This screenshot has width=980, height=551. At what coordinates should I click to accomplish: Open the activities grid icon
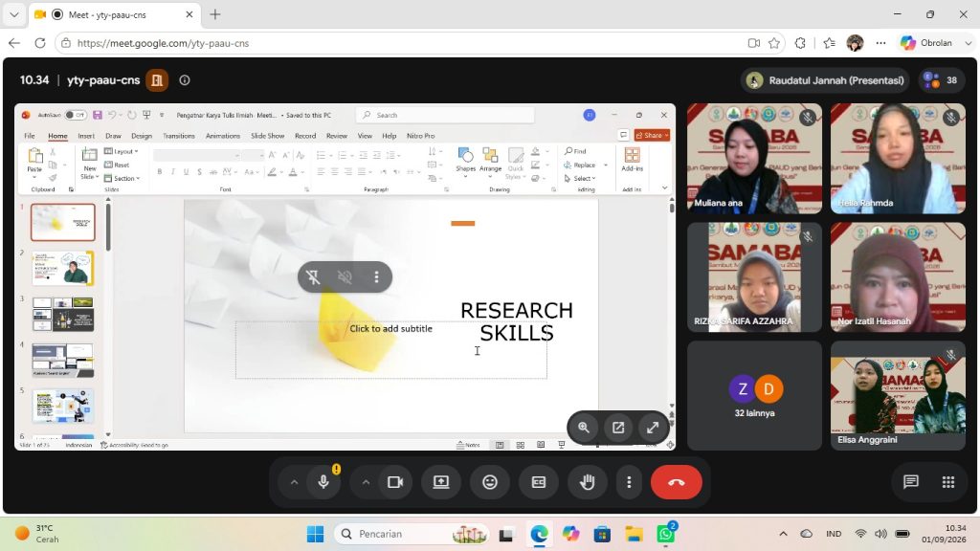pyautogui.click(x=948, y=482)
